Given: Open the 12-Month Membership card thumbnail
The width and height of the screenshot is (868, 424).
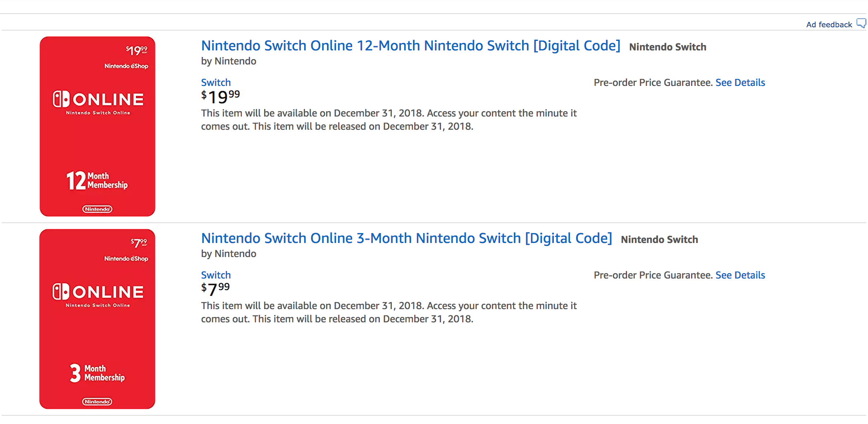Looking at the screenshot, I should click(98, 126).
